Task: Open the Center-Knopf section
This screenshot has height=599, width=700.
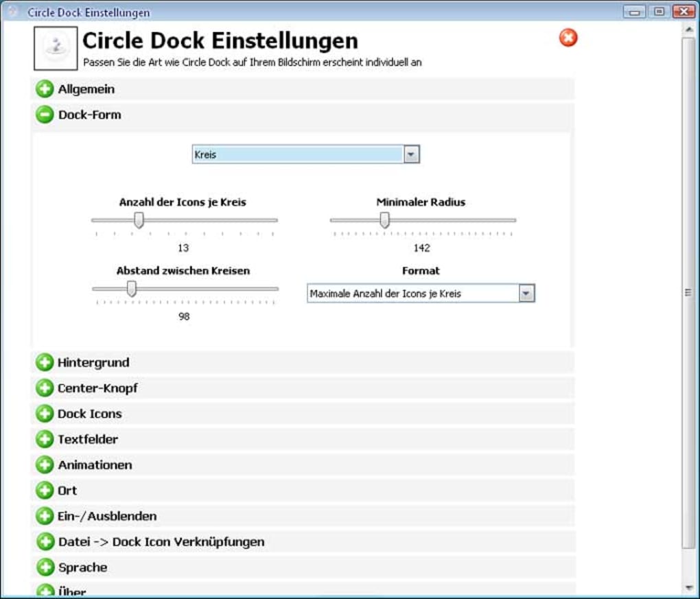Action: point(44,388)
